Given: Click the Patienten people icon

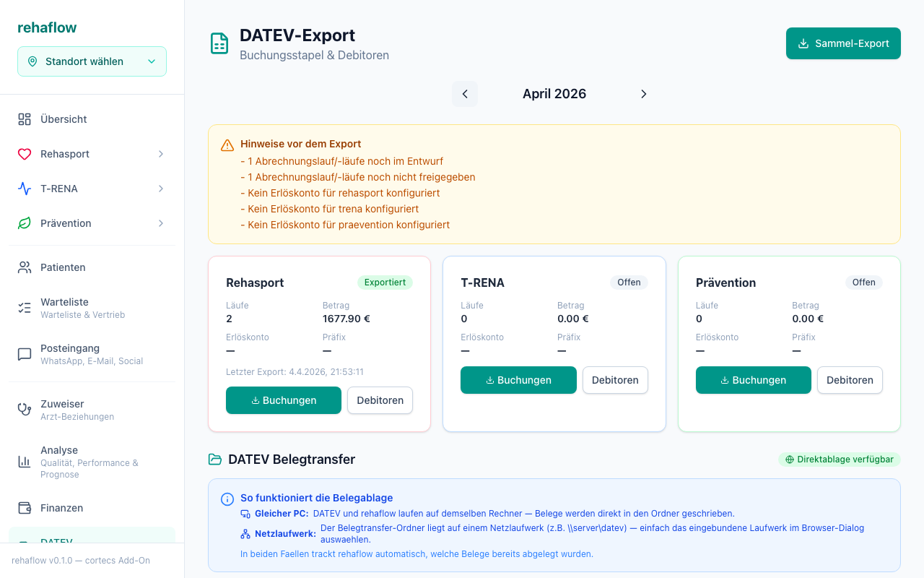Looking at the screenshot, I should tap(24, 267).
